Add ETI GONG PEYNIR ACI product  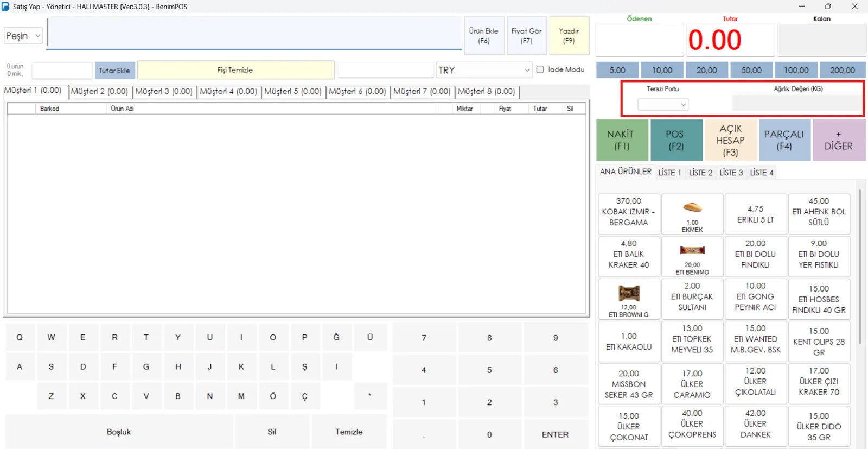(x=755, y=299)
